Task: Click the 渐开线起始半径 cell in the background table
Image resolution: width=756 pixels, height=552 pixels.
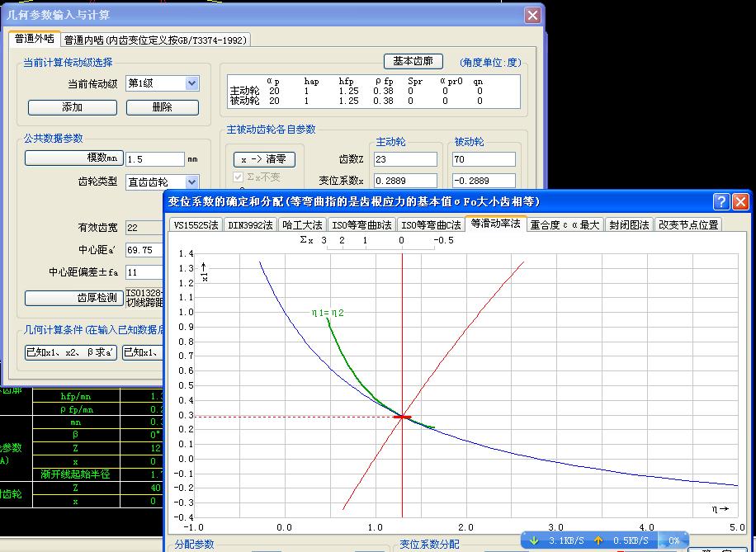Action: pos(76,474)
